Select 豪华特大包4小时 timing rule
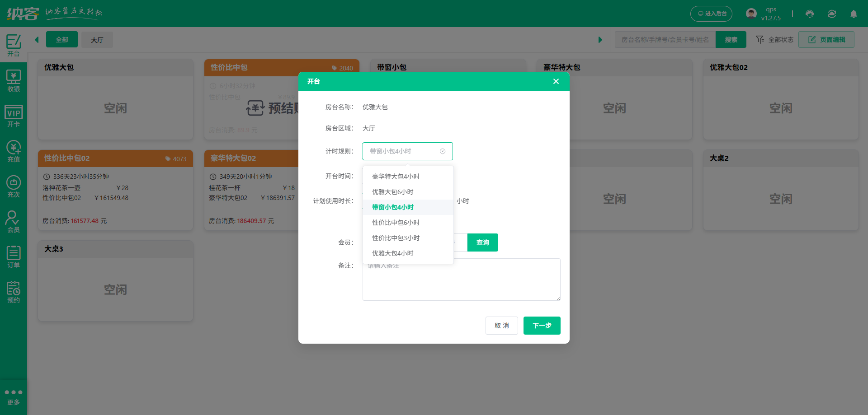Screen dimensions: 868x415 397,176
